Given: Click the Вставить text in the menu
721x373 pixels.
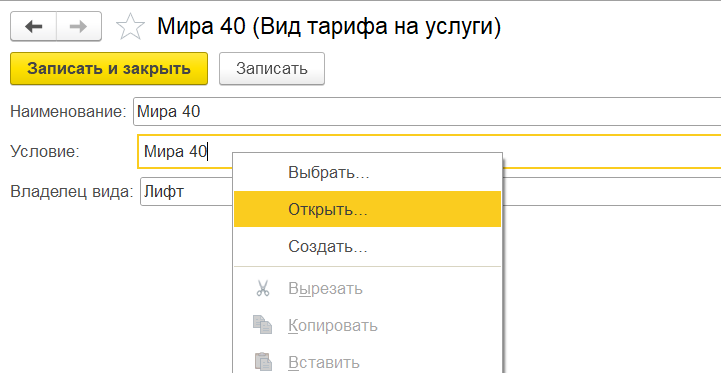Looking at the screenshot, I should (324, 362).
